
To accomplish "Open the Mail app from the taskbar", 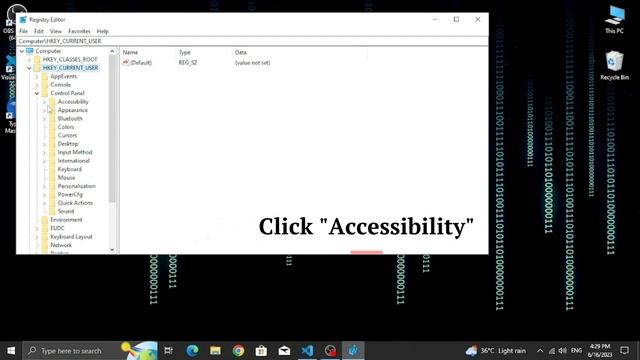I will 284,351.
